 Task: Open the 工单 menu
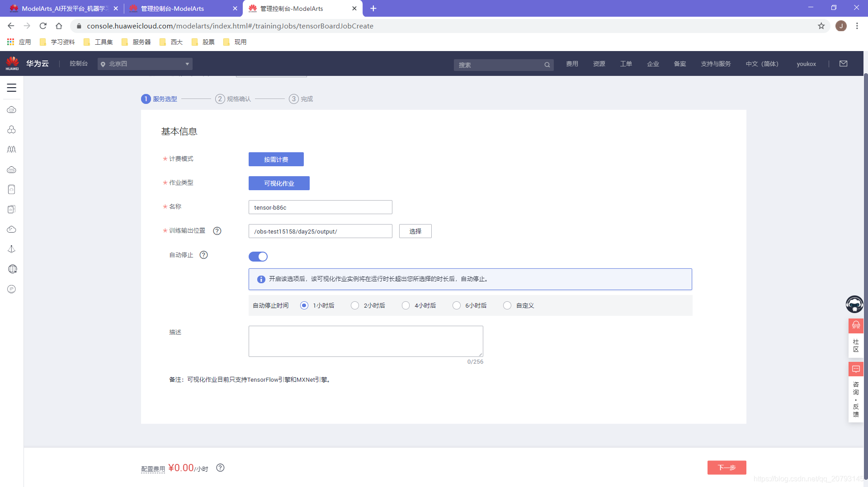tap(626, 64)
